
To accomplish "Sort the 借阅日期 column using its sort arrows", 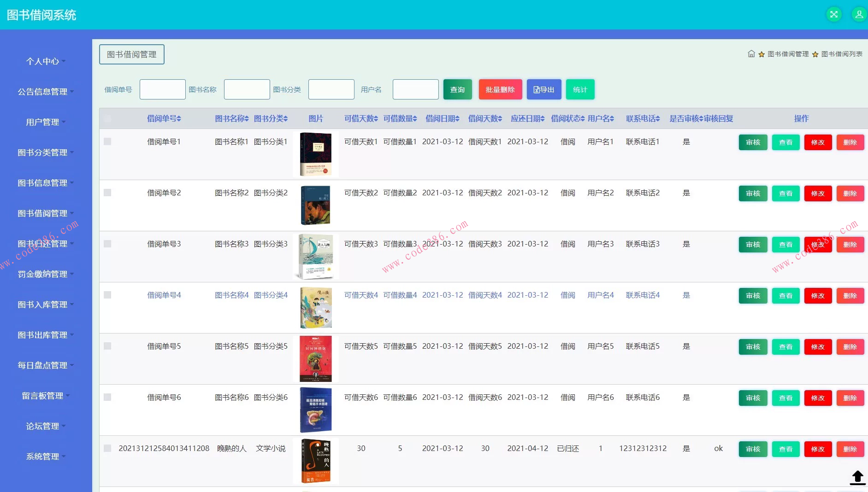I will pos(458,118).
